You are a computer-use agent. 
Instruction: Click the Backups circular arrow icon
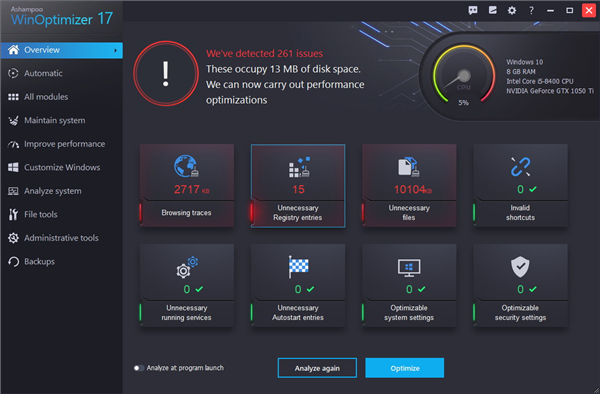click(13, 262)
